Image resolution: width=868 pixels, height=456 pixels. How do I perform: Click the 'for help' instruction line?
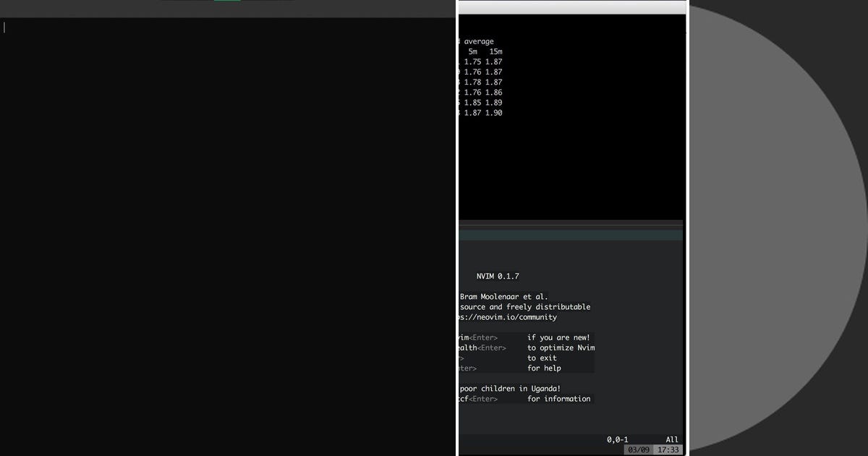coord(543,368)
